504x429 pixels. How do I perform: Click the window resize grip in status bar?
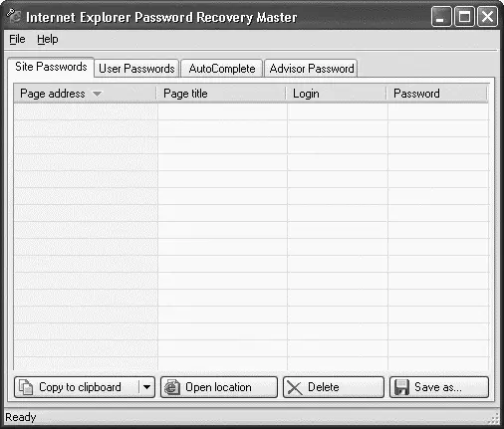494,419
